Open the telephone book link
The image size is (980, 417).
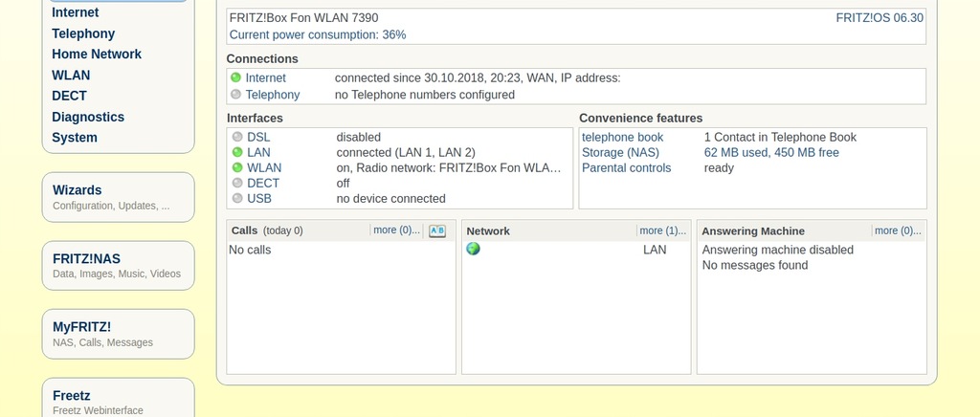click(622, 138)
